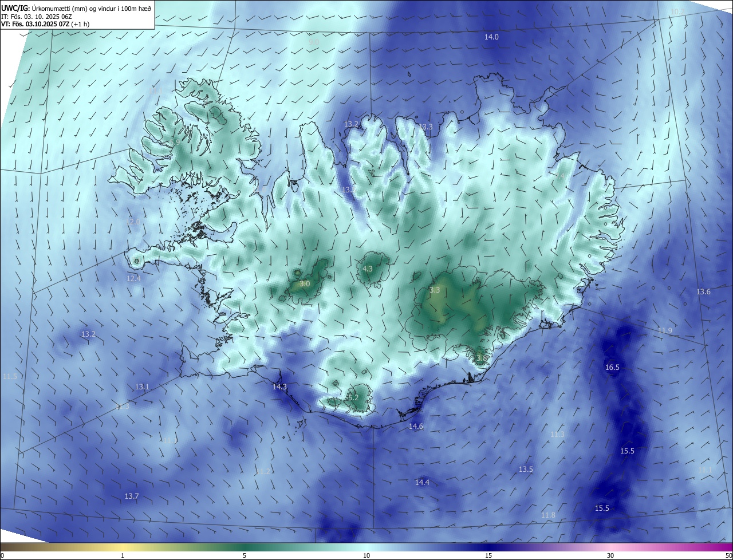This screenshot has width=733, height=560.
Task: Click the 0 tick on the color scale
Action: pos(2,555)
